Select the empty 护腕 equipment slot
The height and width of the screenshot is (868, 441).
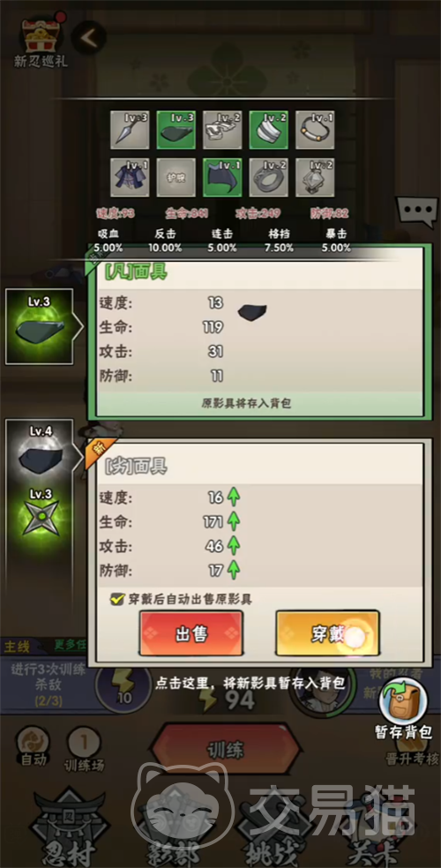coord(176,177)
